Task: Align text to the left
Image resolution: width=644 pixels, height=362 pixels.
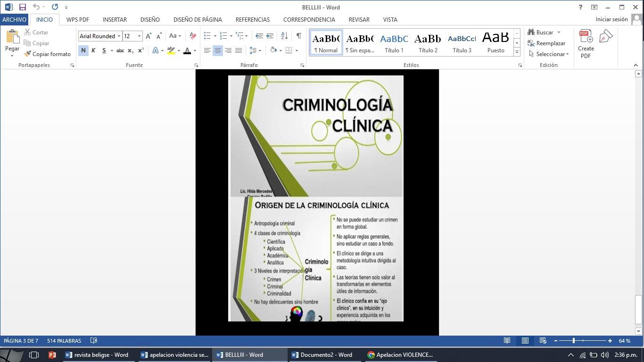Action: point(207,50)
